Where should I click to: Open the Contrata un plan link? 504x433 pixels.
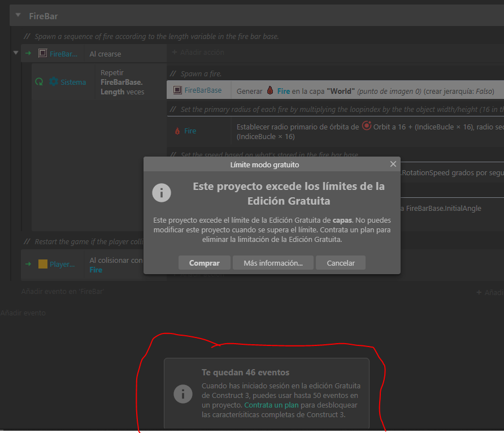point(271,405)
